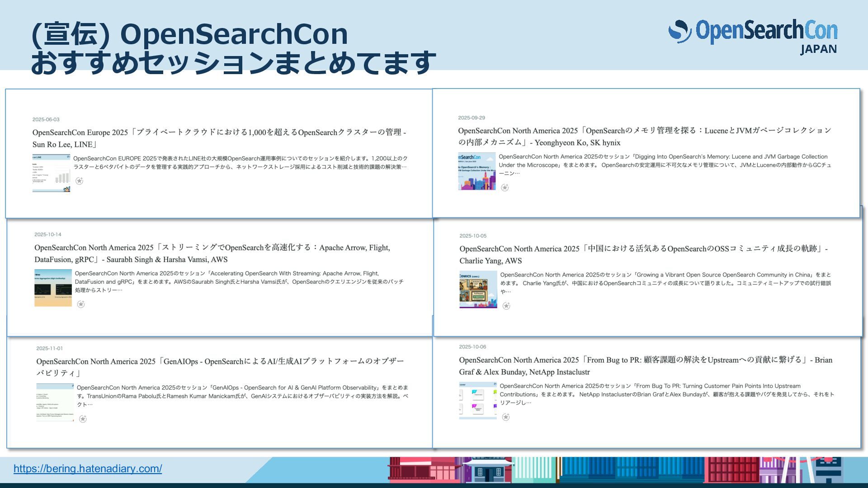The height and width of the screenshot is (488, 868).
Task: Open the bering.hatenadiary.com link
Action: (x=88, y=469)
